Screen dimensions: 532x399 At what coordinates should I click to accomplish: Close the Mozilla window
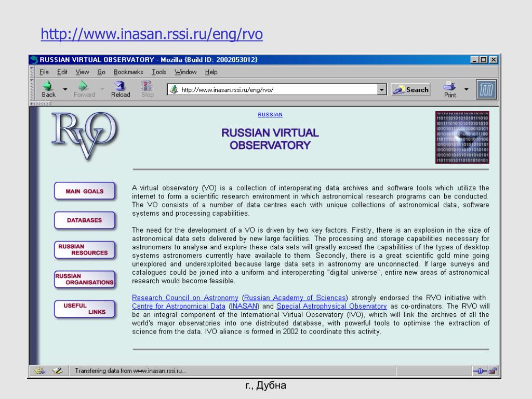click(x=494, y=60)
